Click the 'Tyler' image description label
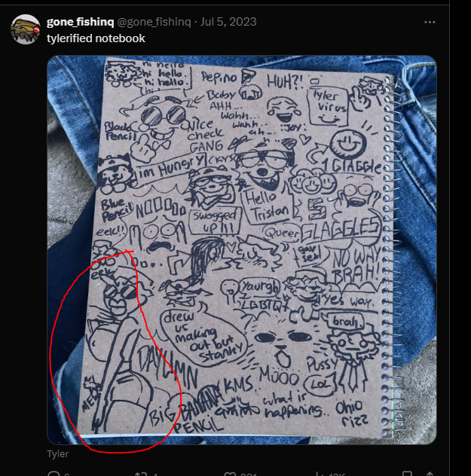 pos(57,454)
